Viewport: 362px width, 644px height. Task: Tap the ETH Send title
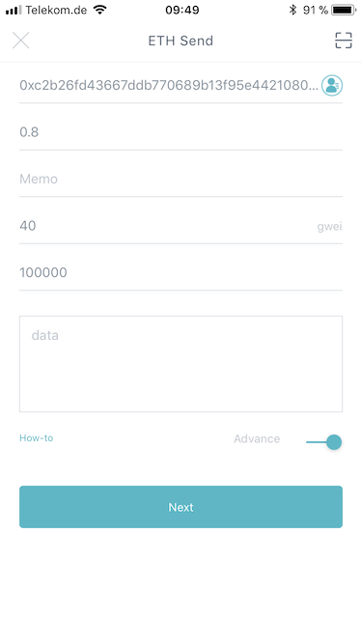point(181,41)
